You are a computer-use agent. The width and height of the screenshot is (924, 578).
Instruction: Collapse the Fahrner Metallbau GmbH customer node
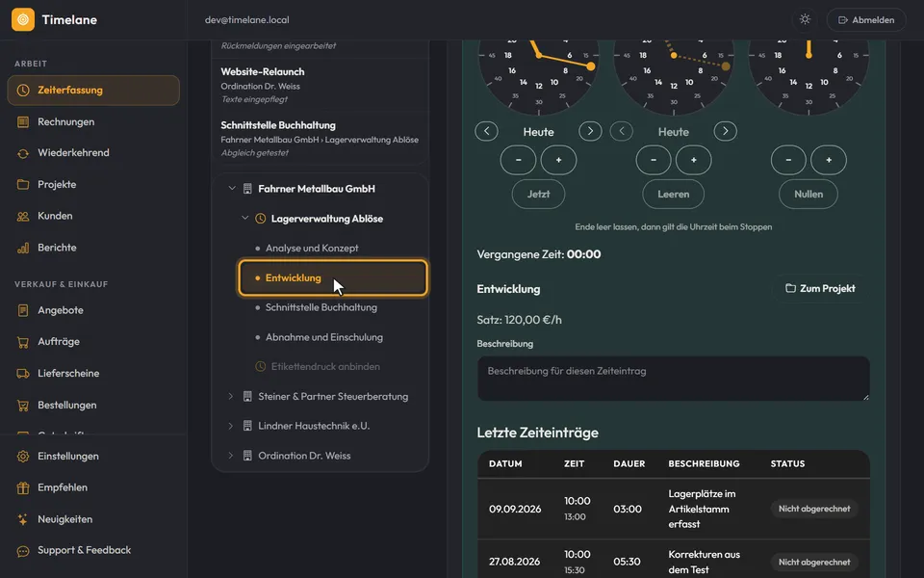232,189
